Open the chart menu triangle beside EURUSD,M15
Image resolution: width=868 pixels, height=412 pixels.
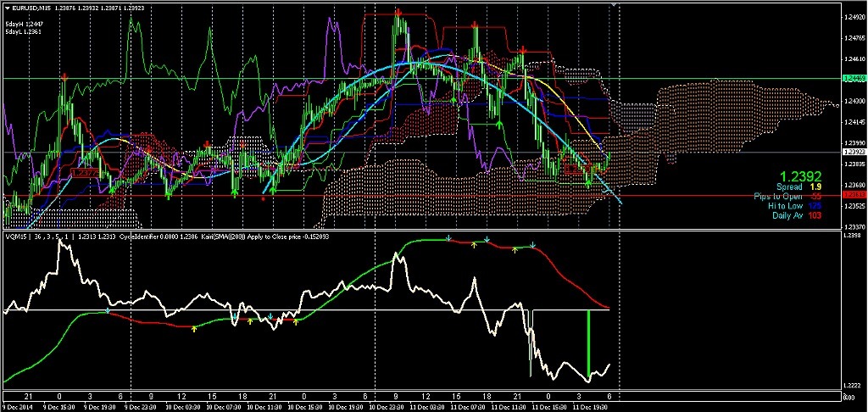pos(7,7)
